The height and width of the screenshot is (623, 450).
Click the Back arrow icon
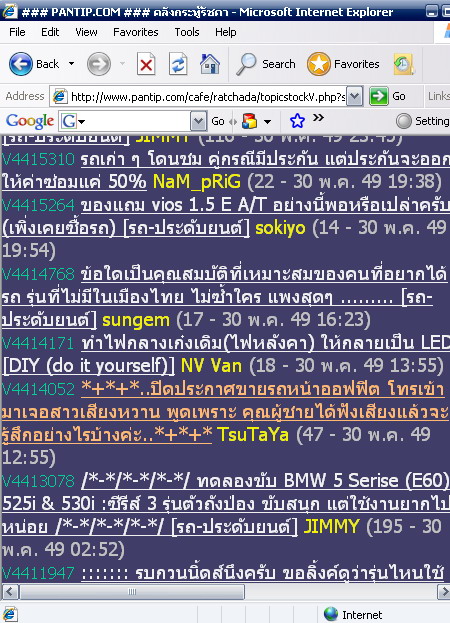21,64
